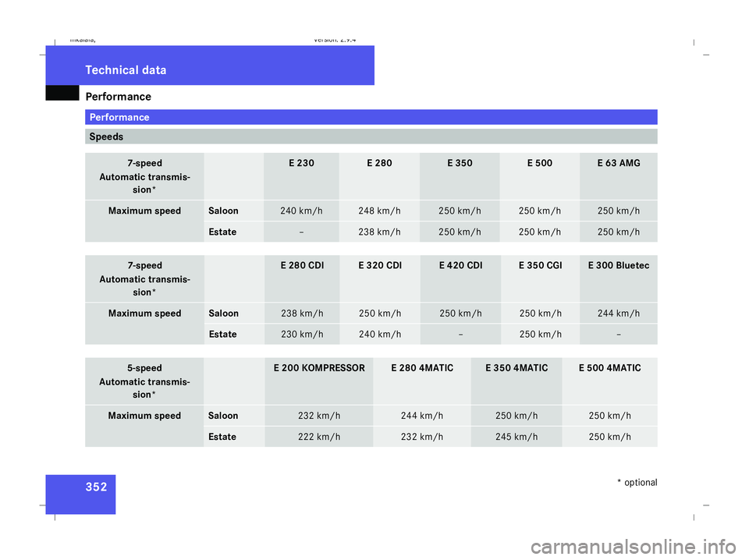749x560 pixels.
Task: Click the '230 km/h' E 280 CDI estate value
Action: [303, 335]
